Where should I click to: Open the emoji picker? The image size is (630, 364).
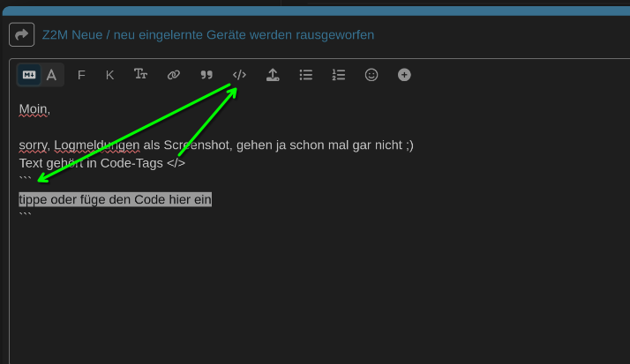pyautogui.click(x=371, y=75)
